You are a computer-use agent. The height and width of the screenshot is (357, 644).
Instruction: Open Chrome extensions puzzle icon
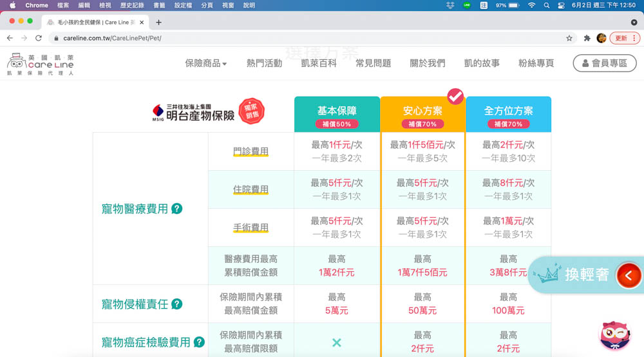tap(587, 38)
